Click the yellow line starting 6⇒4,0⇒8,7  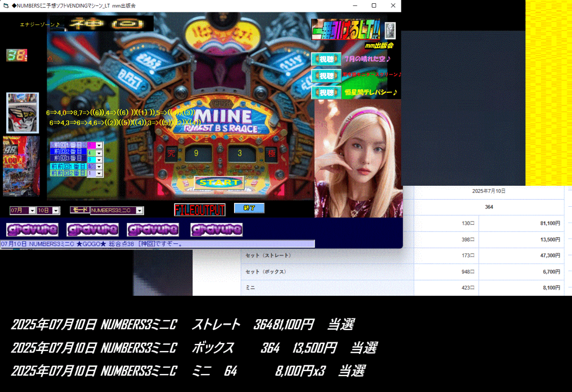(121, 112)
